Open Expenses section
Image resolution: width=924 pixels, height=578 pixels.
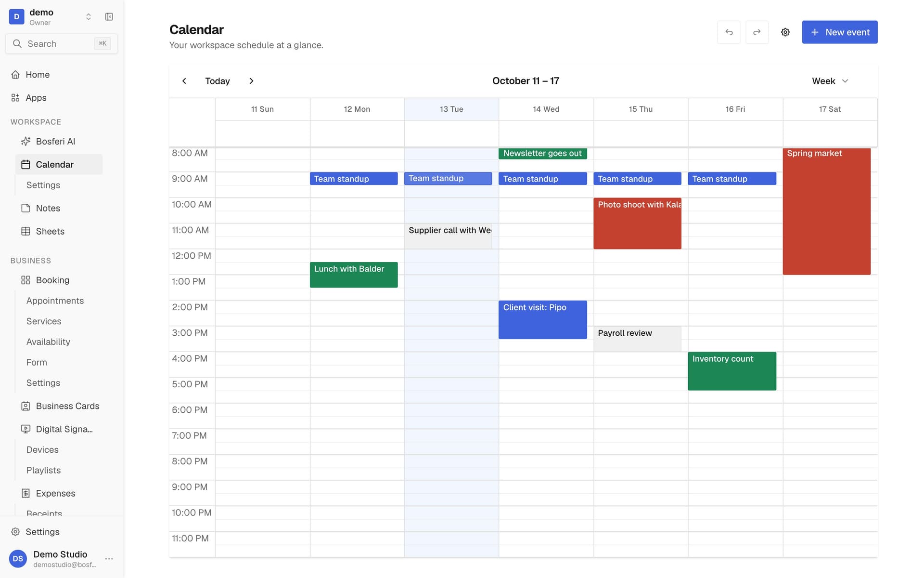(x=59, y=493)
